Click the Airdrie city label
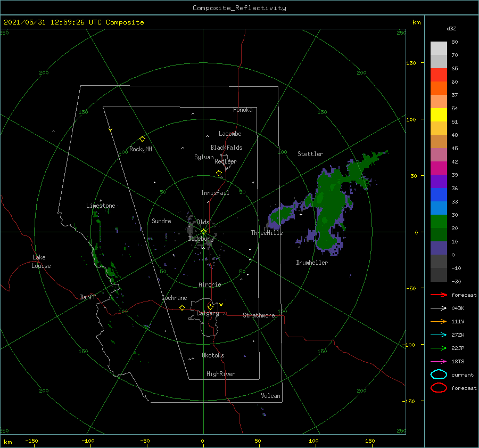The image size is (479, 448). click(x=210, y=284)
